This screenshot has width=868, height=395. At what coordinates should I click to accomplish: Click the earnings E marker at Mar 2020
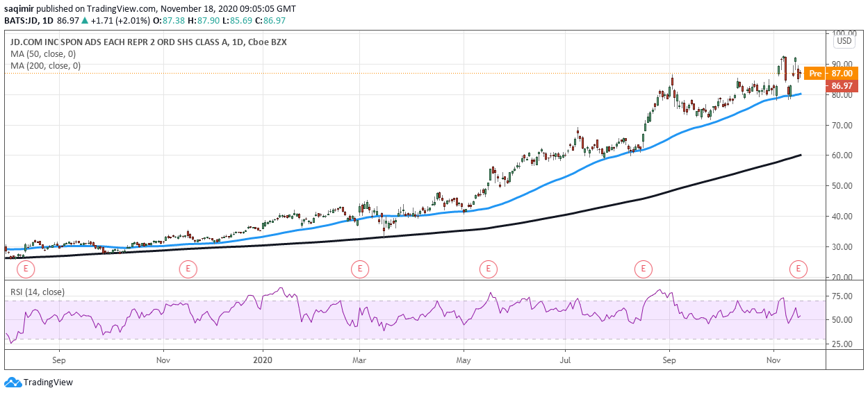click(x=359, y=268)
